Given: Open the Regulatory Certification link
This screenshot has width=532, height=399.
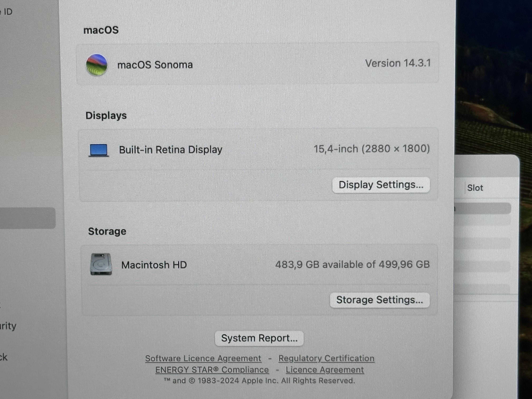Looking at the screenshot, I should coord(326,358).
